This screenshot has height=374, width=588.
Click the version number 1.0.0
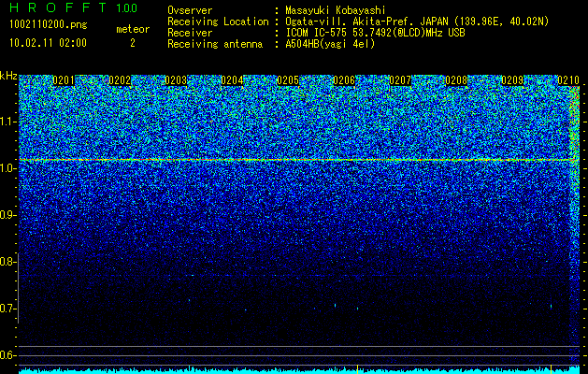(126, 7)
